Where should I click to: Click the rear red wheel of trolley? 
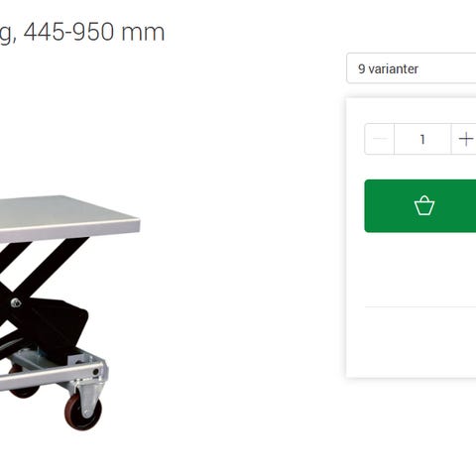tap(23, 386)
